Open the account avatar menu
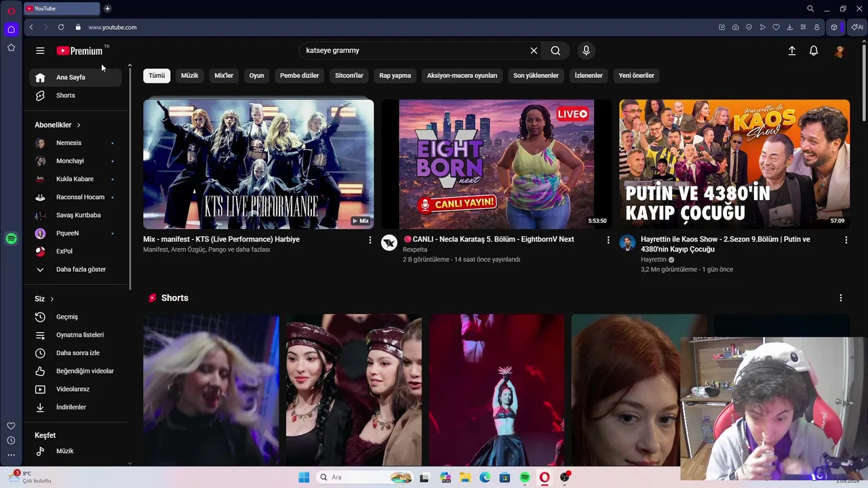Image resolution: width=868 pixels, height=488 pixels. (840, 51)
